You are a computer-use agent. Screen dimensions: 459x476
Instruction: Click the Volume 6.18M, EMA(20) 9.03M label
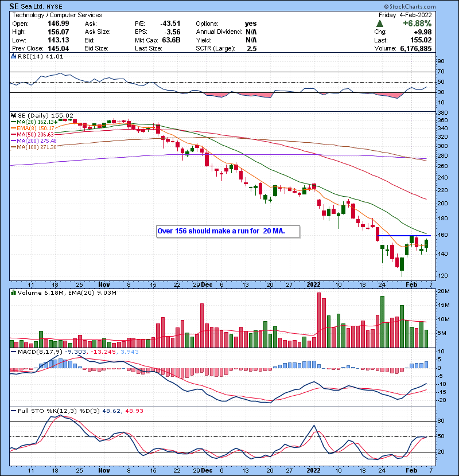tap(67, 292)
